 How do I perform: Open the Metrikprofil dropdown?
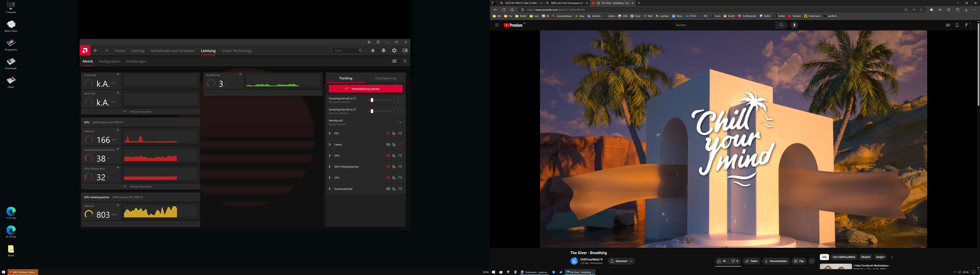pyautogui.click(x=400, y=122)
